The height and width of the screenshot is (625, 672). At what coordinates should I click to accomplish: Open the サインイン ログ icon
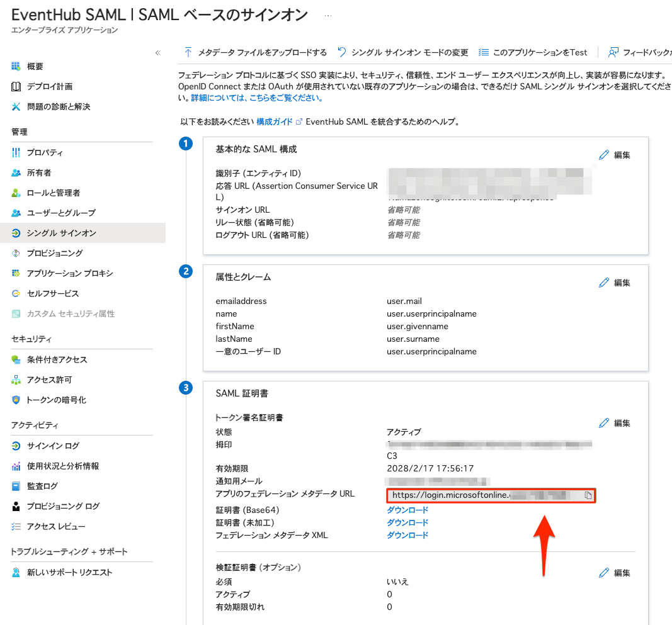pyautogui.click(x=16, y=446)
